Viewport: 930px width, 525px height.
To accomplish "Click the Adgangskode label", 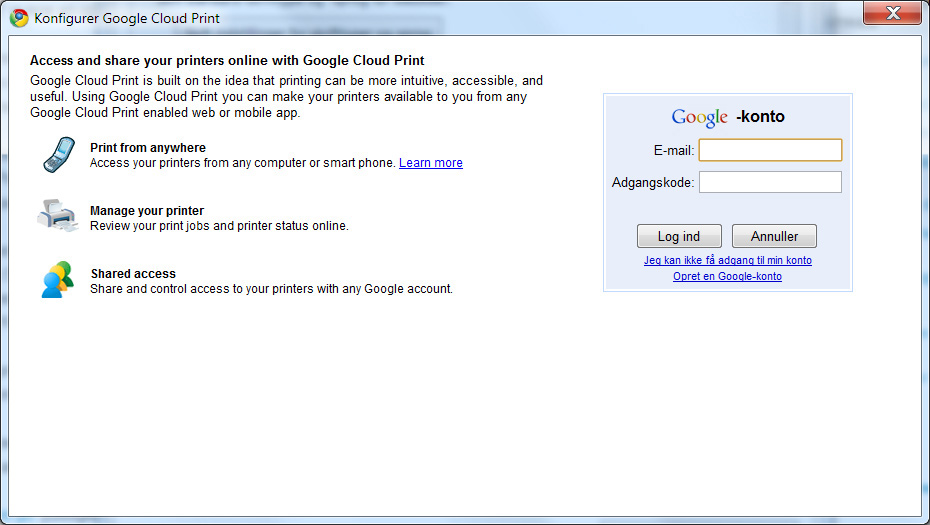I will 653,182.
